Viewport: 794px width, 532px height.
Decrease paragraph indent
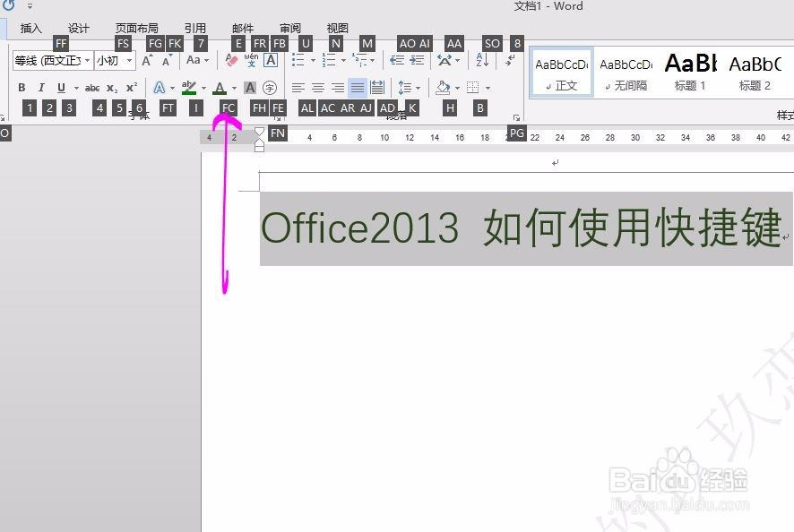396,60
